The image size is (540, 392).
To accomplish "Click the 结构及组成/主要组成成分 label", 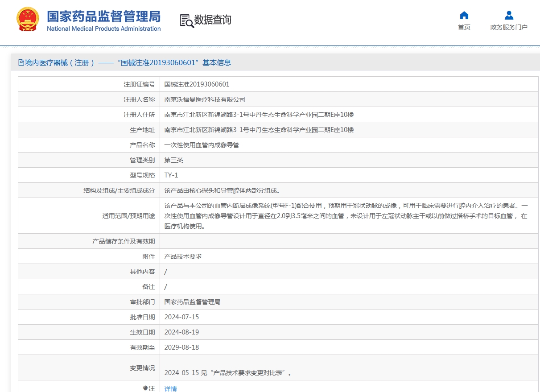I will (x=119, y=190).
